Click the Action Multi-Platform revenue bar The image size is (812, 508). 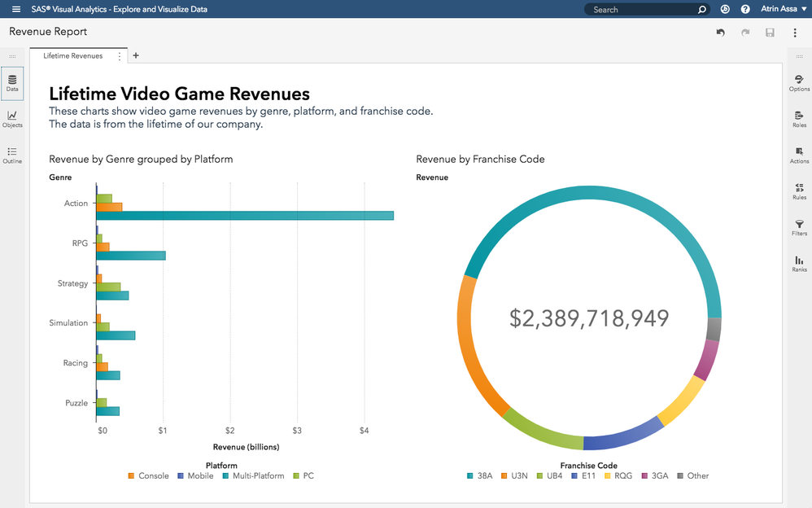tap(244, 216)
